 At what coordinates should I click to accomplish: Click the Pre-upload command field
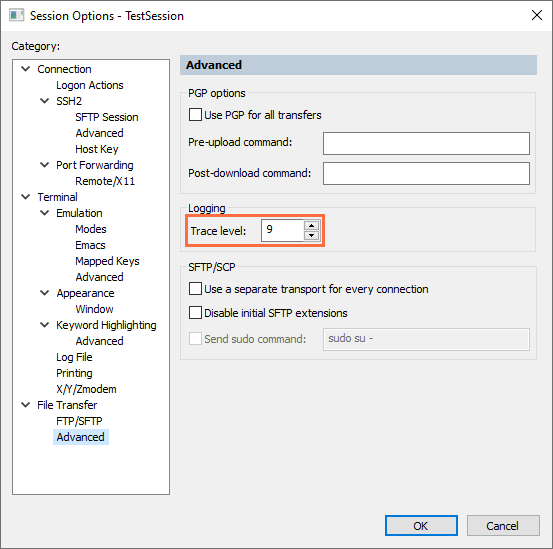pos(426,143)
